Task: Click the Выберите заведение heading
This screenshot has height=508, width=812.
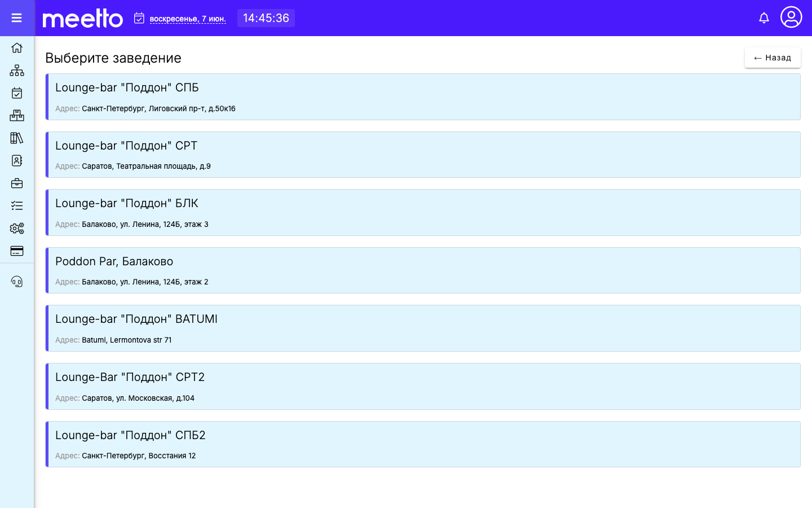Action: (x=113, y=58)
